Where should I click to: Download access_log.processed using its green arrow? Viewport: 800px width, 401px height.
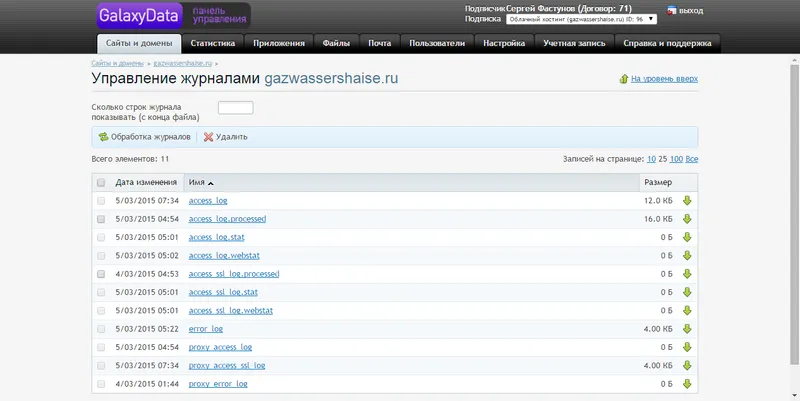click(x=687, y=219)
